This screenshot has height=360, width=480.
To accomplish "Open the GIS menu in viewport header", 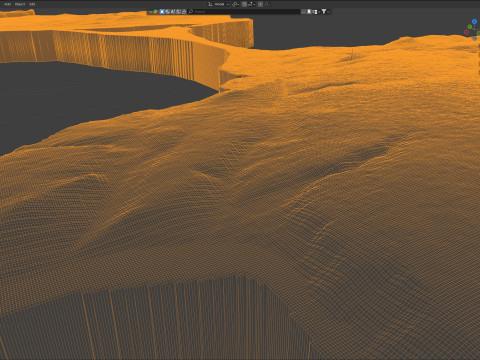I will [x=32, y=4].
